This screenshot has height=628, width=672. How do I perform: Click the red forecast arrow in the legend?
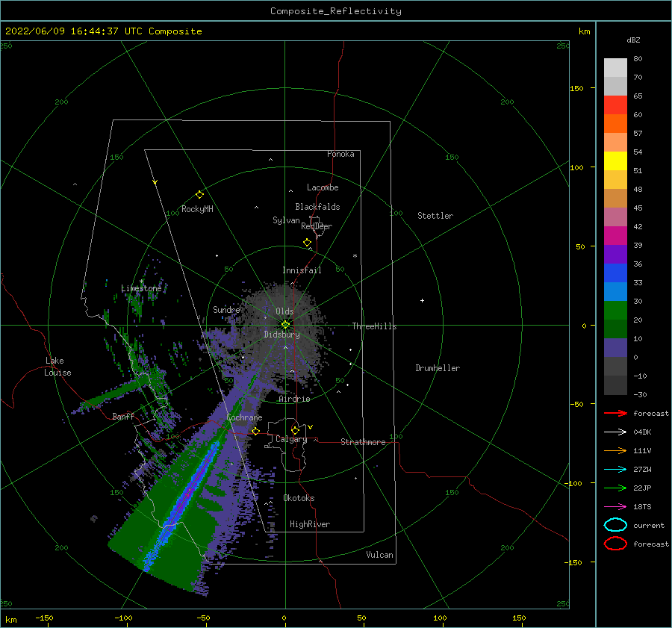click(x=615, y=413)
